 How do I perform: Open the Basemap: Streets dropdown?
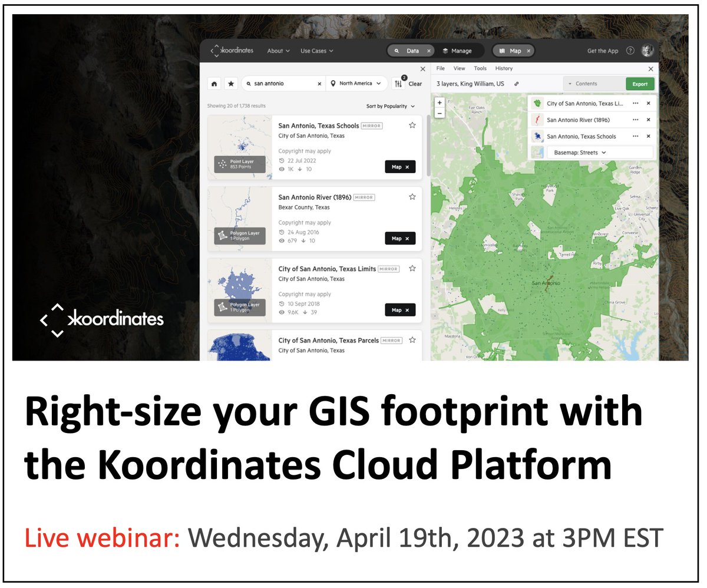(600, 153)
